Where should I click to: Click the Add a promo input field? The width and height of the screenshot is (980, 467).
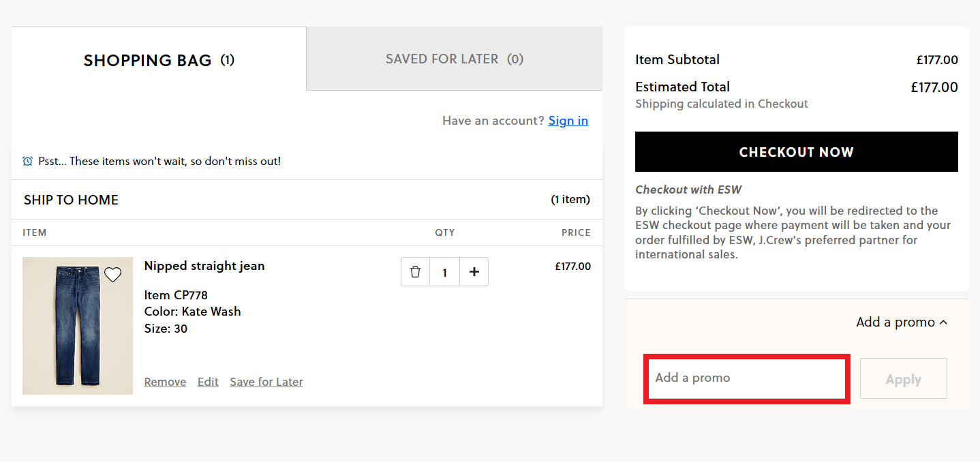coord(746,378)
